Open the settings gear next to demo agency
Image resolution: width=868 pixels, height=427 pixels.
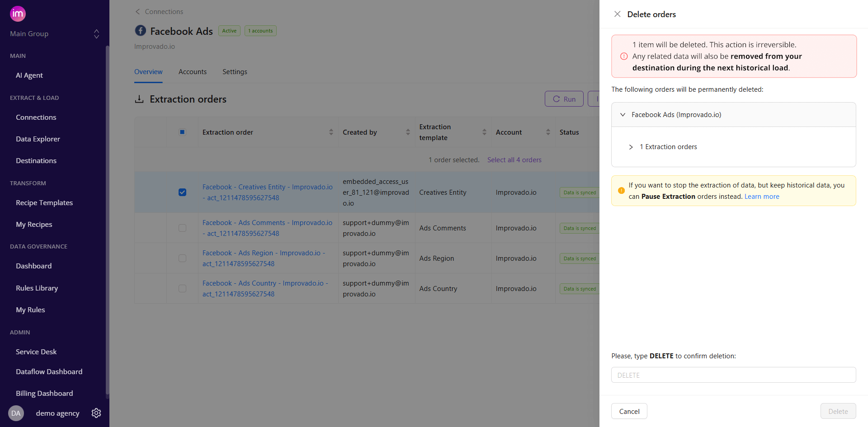coord(96,413)
